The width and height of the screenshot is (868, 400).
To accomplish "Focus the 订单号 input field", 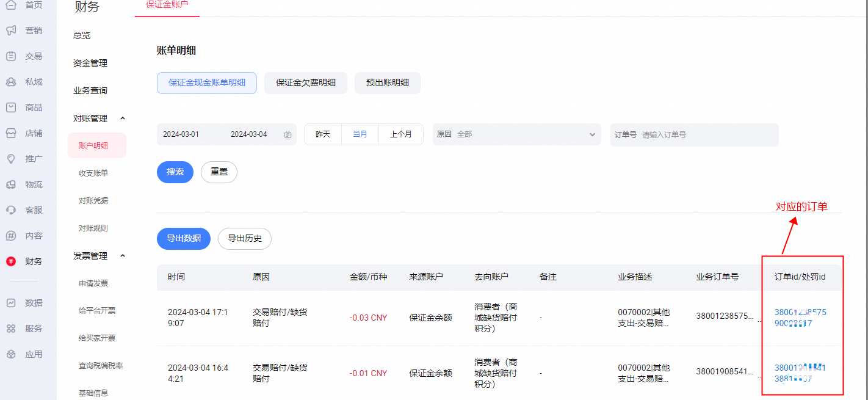I will [x=695, y=134].
